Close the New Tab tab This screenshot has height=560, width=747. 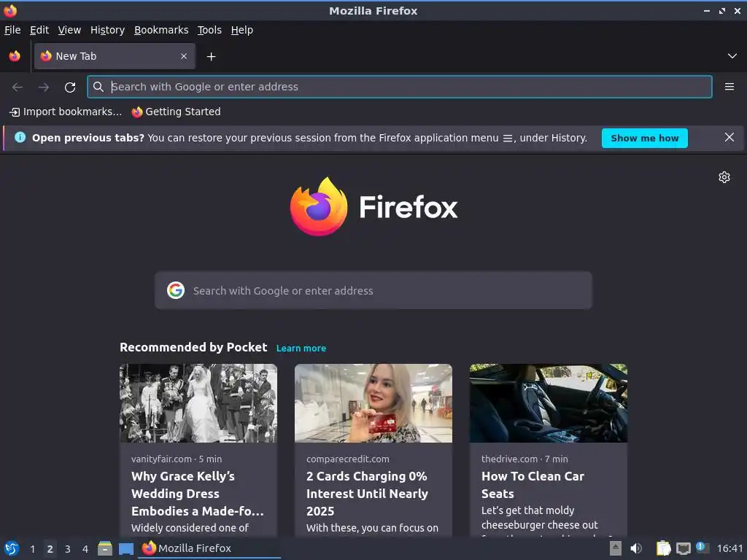click(x=184, y=56)
